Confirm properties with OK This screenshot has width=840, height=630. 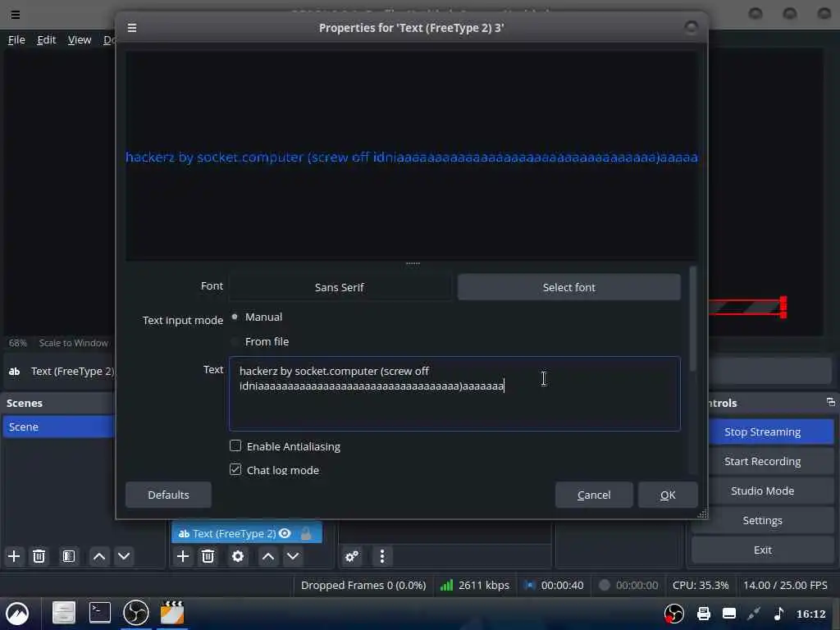coord(668,495)
